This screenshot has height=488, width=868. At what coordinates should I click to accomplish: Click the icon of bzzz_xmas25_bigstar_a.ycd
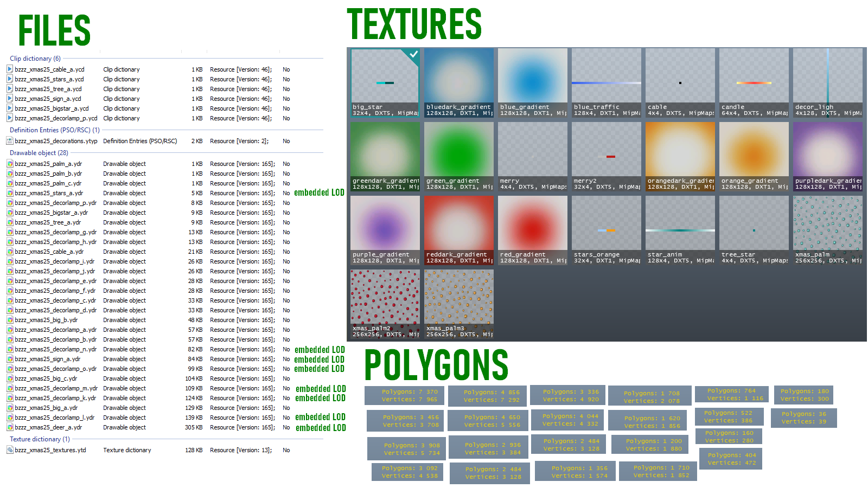10,108
